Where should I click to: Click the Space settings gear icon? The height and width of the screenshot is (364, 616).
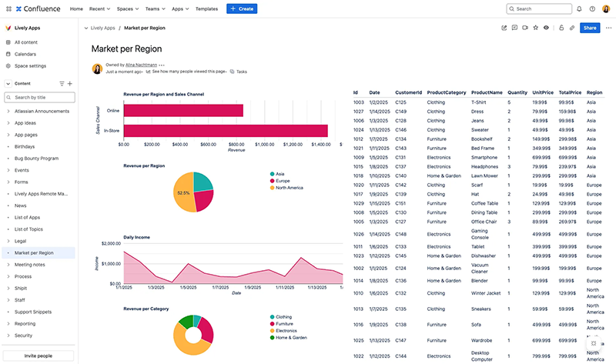[x=8, y=65]
